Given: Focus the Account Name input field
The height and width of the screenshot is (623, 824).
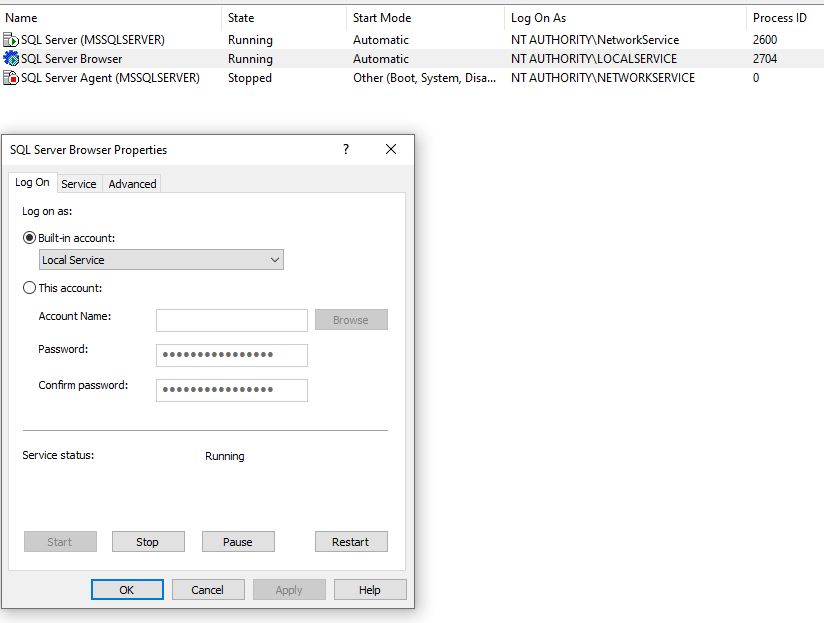Looking at the screenshot, I should click(232, 320).
